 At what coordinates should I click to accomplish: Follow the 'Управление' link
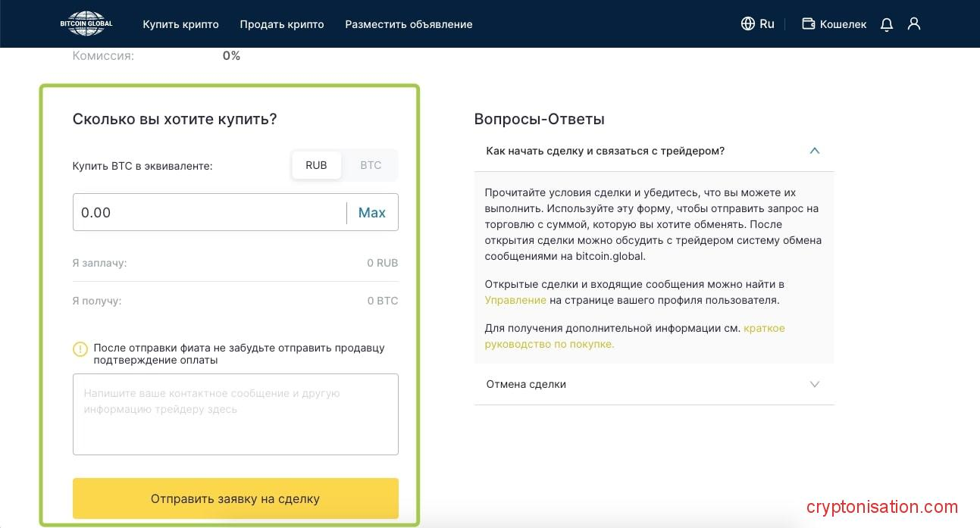click(x=515, y=300)
